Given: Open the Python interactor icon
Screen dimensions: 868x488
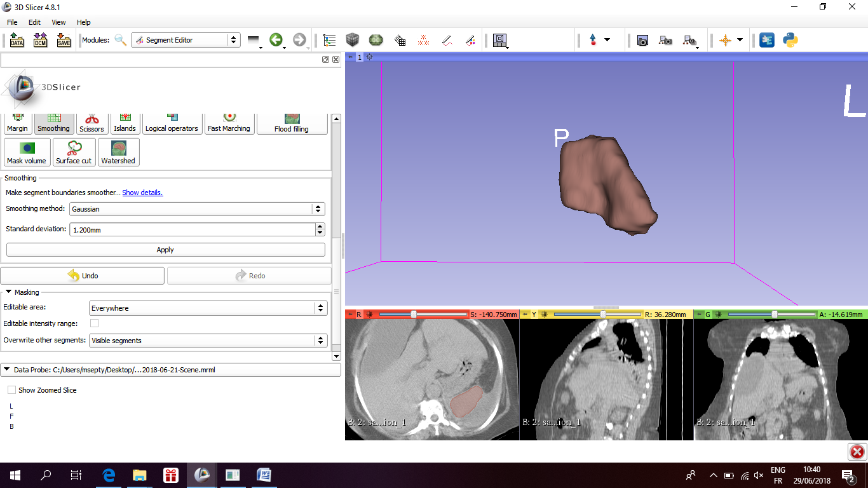Looking at the screenshot, I should (x=790, y=40).
